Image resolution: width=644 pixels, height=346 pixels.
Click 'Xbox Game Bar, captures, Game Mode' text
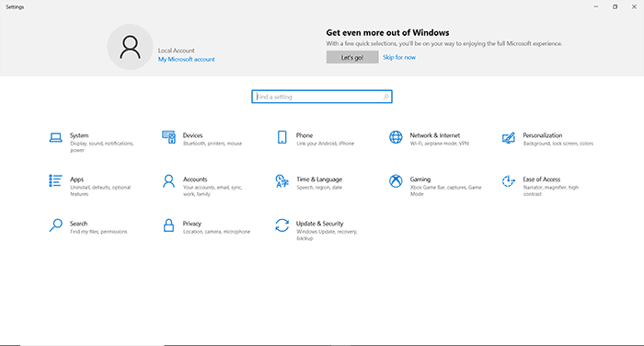pyautogui.click(x=445, y=190)
